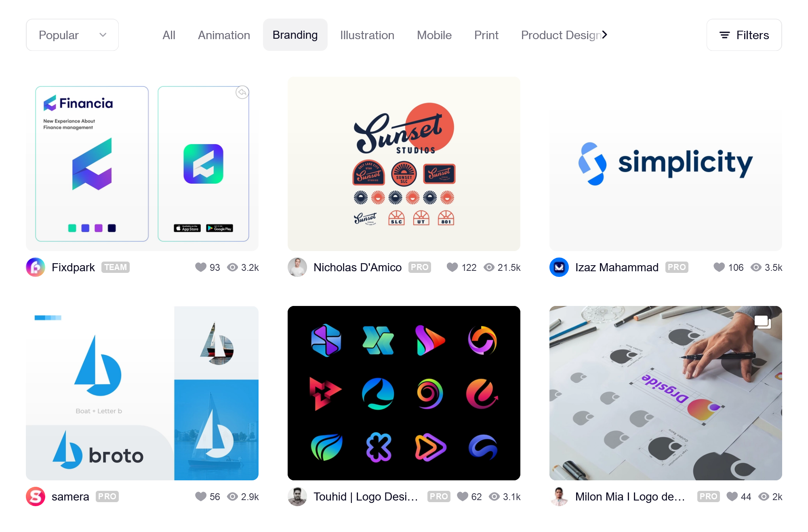Click the Touhid logo collection thumbnail
This screenshot has height=532, width=808.
pos(404,391)
